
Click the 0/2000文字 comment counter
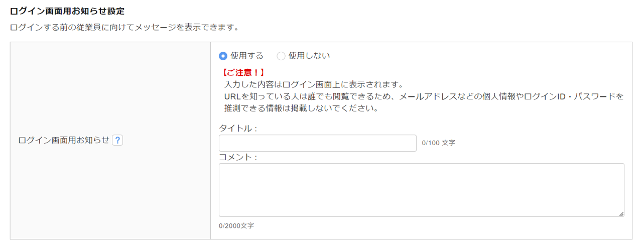pyautogui.click(x=236, y=226)
